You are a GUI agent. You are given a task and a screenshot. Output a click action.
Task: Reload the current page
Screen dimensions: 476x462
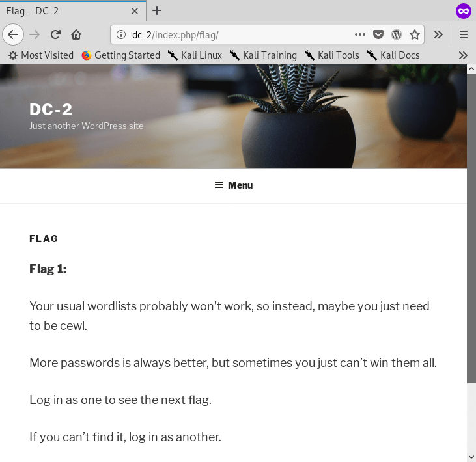[55, 34]
